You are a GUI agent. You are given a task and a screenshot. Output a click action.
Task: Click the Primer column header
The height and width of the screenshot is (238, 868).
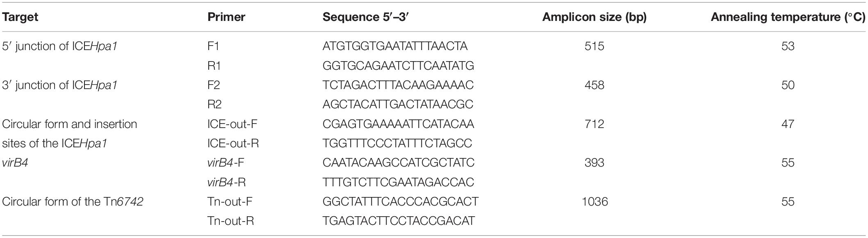(226, 17)
